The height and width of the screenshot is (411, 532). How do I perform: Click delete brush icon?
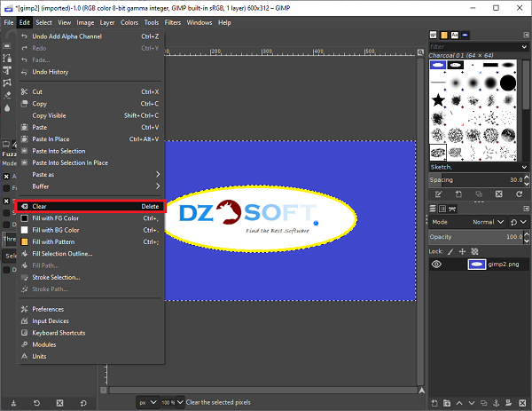point(498,194)
